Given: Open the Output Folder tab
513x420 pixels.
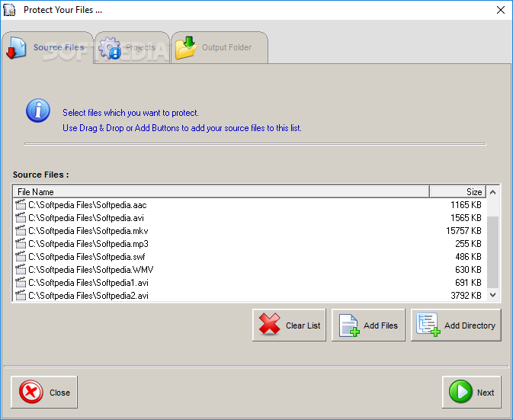Looking at the screenshot, I should (x=220, y=48).
